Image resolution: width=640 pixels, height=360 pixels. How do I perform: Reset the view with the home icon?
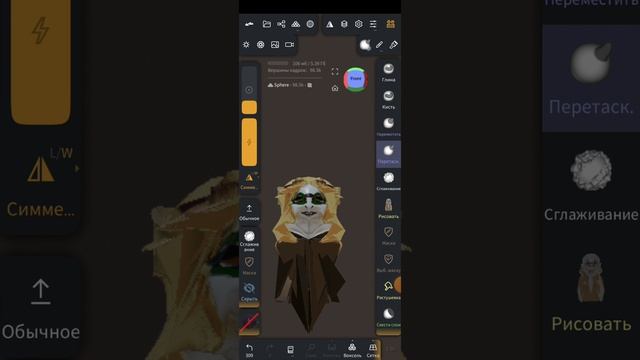(335, 88)
